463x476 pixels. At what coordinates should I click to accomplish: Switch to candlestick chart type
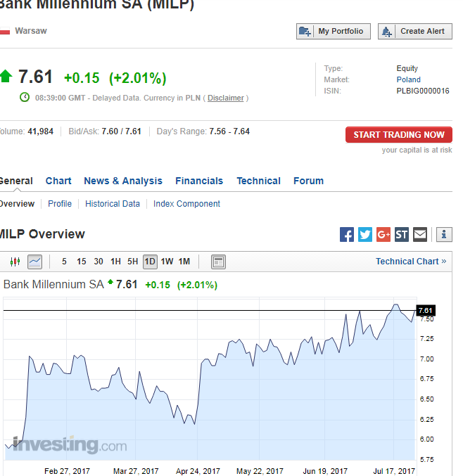15,262
